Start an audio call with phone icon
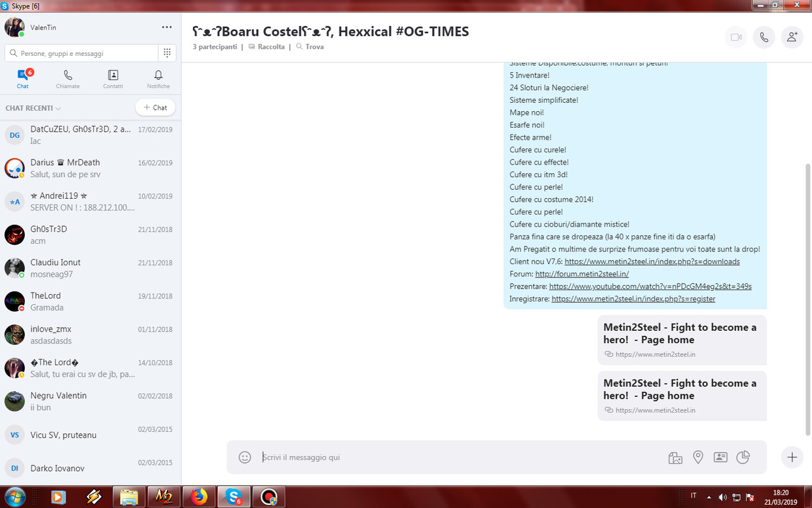This screenshot has width=812, height=508. tap(764, 37)
